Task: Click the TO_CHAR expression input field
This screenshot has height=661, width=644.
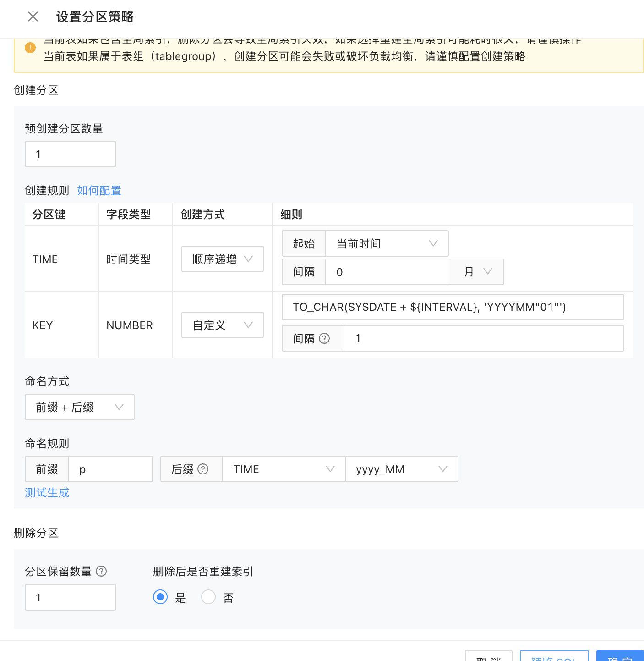Action: click(x=453, y=307)
